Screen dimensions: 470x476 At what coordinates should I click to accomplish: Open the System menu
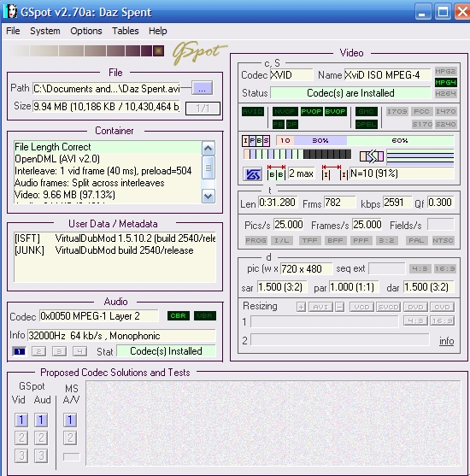point(45,31)
